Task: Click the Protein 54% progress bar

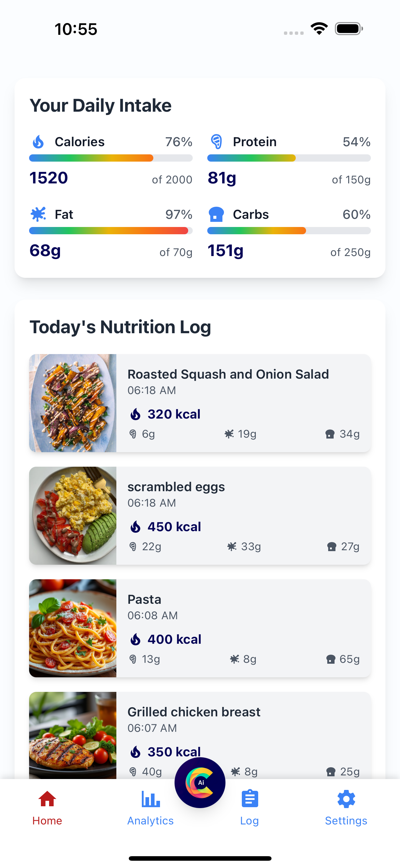Action: click(x=289, y=158)
